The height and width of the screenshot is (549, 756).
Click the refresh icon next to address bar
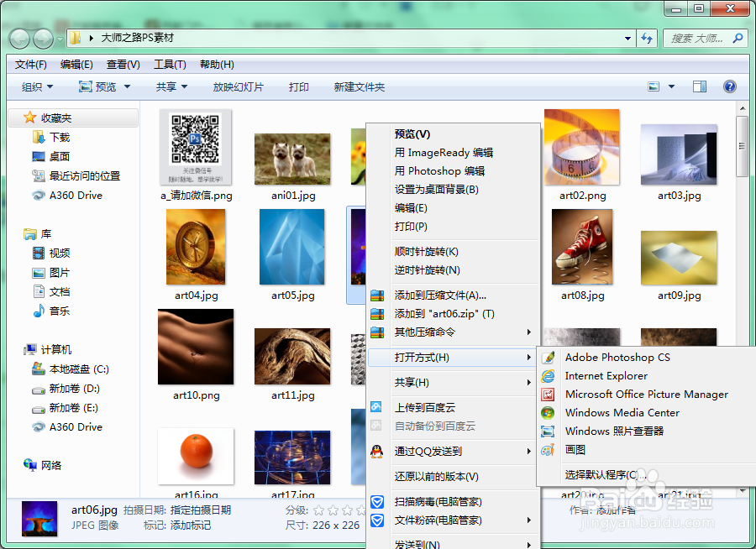pos(647,38)
